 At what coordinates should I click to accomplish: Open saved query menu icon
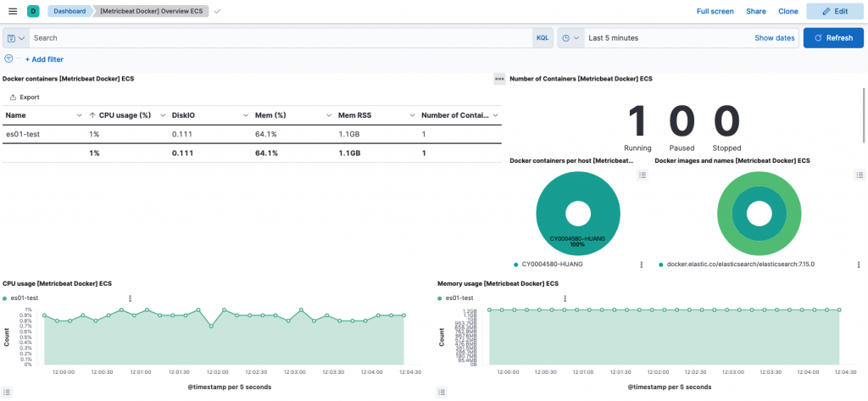click(x=16, y=38)
